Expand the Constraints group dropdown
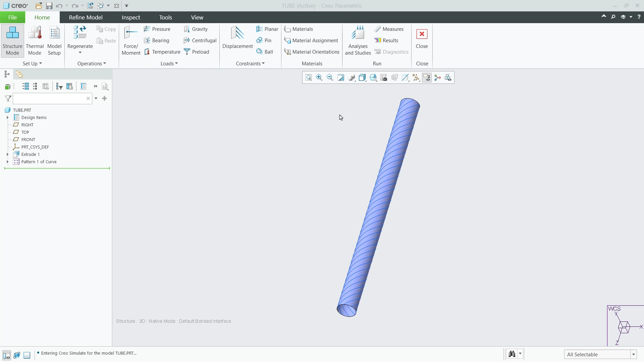Screen dimensions: 644x362 pyautogui.click(x=250, y=64)
